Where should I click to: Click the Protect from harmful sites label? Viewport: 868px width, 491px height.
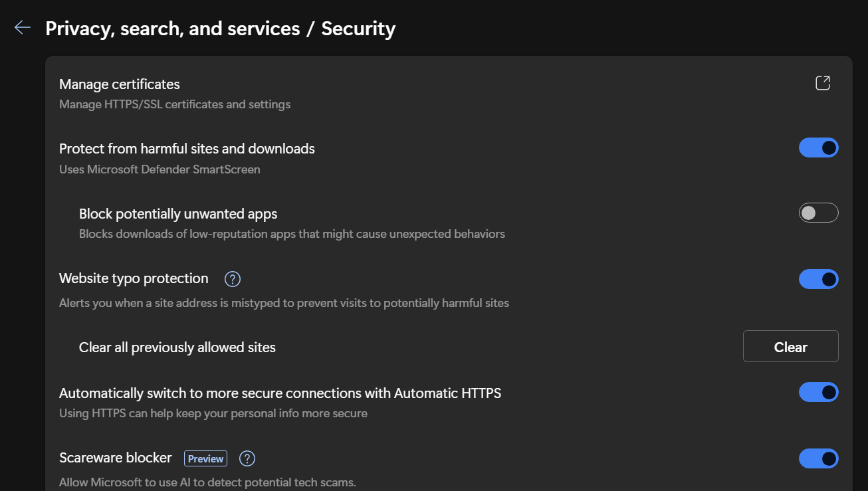click(187, 149)
